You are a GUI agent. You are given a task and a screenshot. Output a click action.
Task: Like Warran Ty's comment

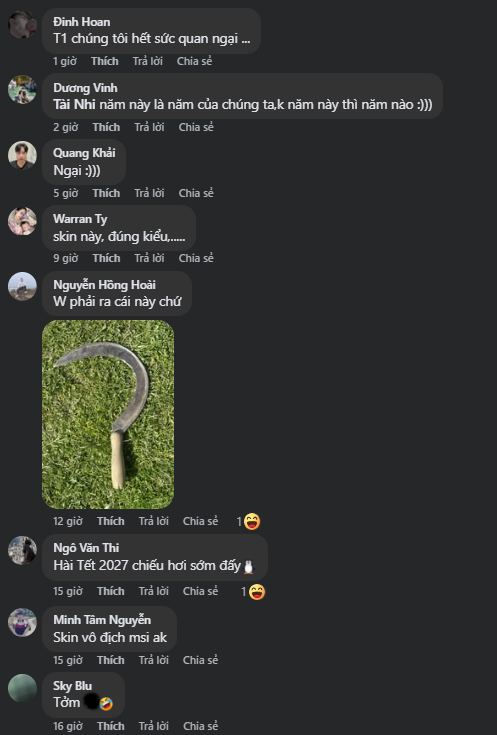[x=106, y=258]
